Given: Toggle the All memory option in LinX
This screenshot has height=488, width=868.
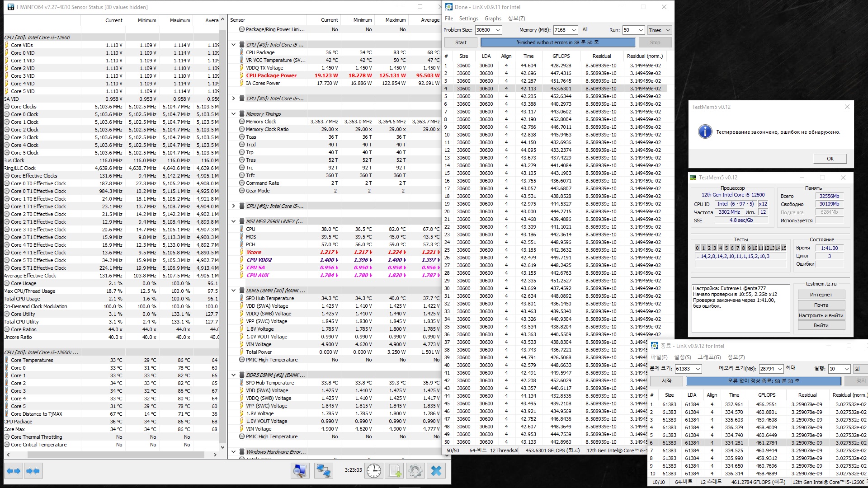Looking at the screenshot, I should click(x=585, y=30).
